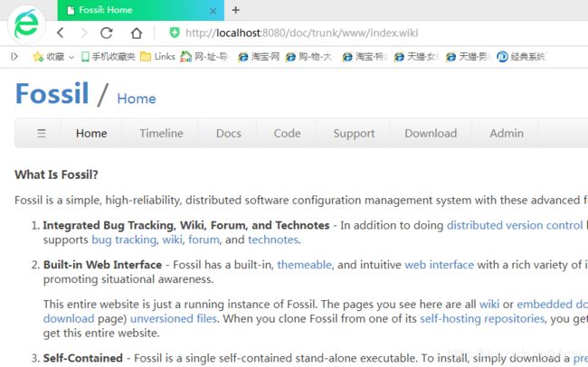Click the What Is Fossil? heading
Viewport: 588px width, 367px height.
click(x=56, y=174)
